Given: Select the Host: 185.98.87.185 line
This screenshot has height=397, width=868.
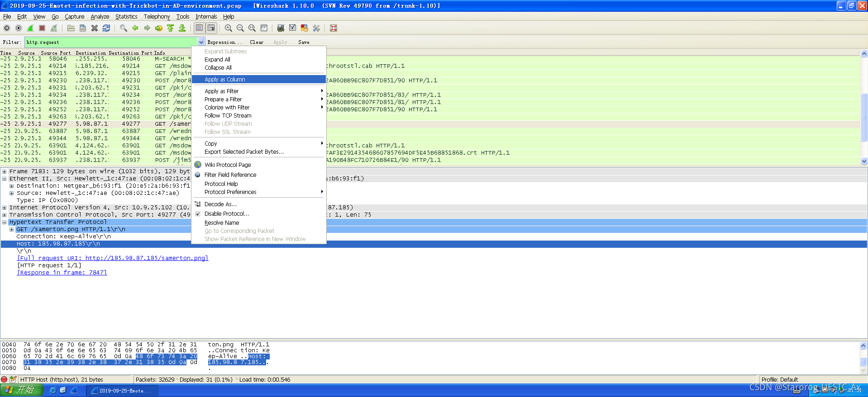Looking at the screenshot, I should pos(434,244).
